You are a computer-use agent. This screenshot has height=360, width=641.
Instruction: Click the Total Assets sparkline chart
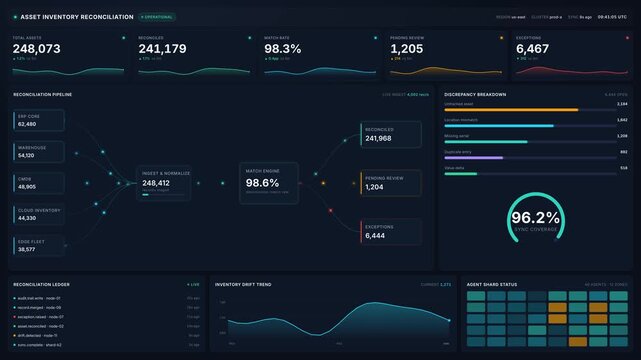[x=68, y=72]
